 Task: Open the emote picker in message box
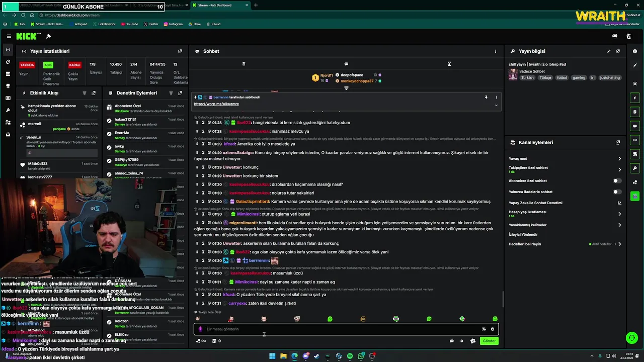click(x=493, y=329)
